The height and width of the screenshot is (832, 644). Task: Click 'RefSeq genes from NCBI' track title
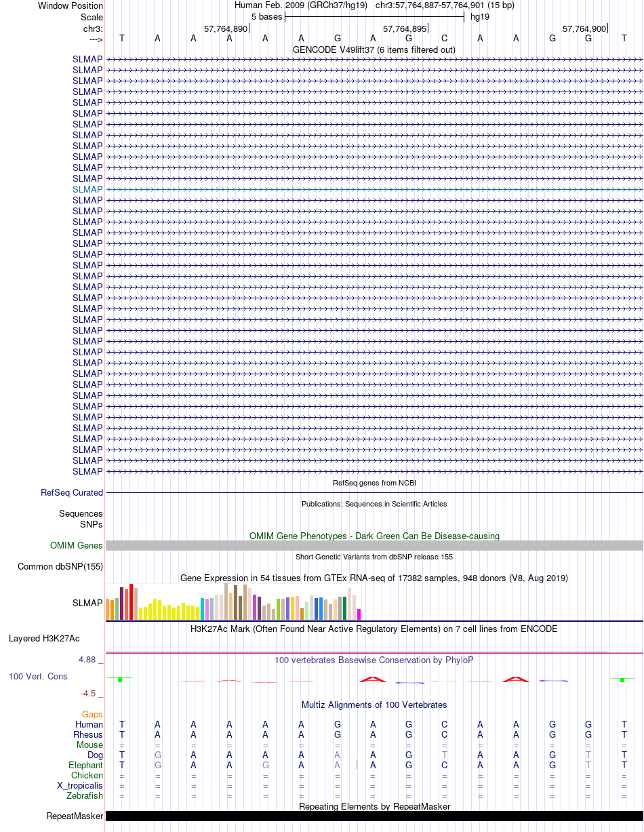tap(374, 483)
